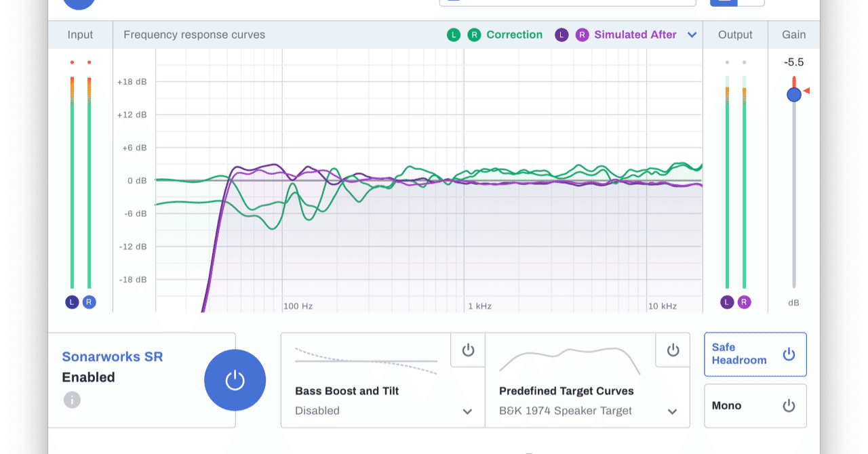
Task: Open the Sonarworks SR info icon
Action: (x=72, y=400)
